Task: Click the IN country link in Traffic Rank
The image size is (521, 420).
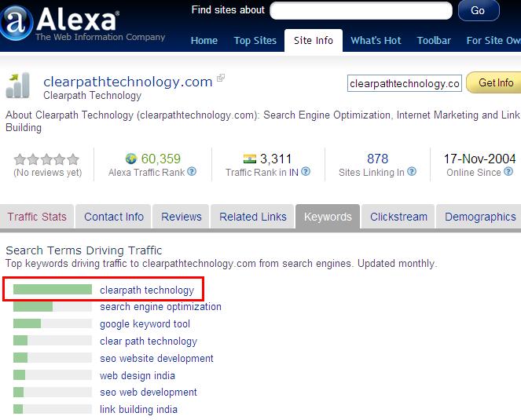Action: [293, 172]
